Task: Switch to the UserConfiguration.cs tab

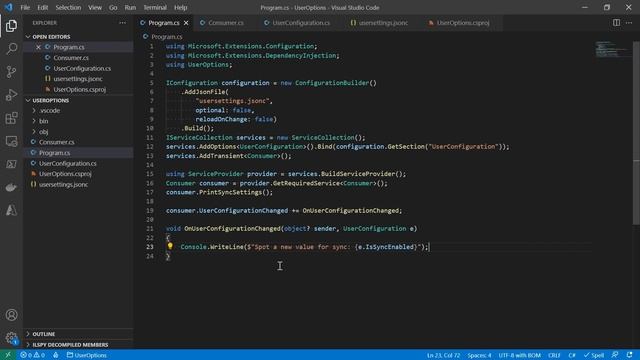Action: (301, 23)
